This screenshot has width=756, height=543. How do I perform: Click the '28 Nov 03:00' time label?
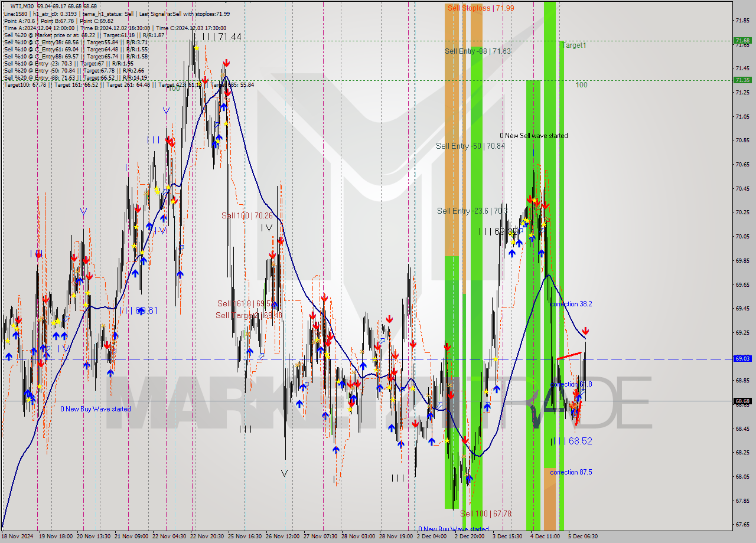358,537
